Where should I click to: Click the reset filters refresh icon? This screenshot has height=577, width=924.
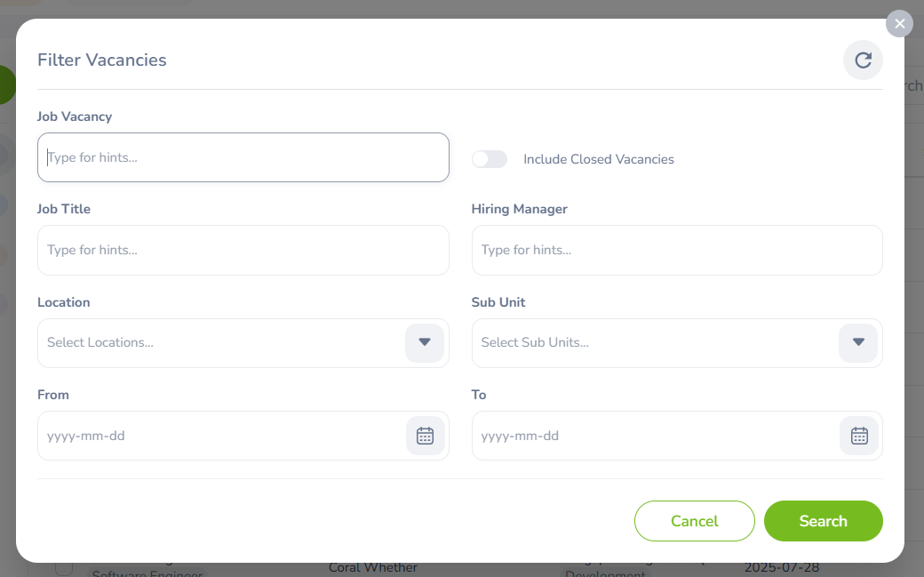[x=863, y=60]
